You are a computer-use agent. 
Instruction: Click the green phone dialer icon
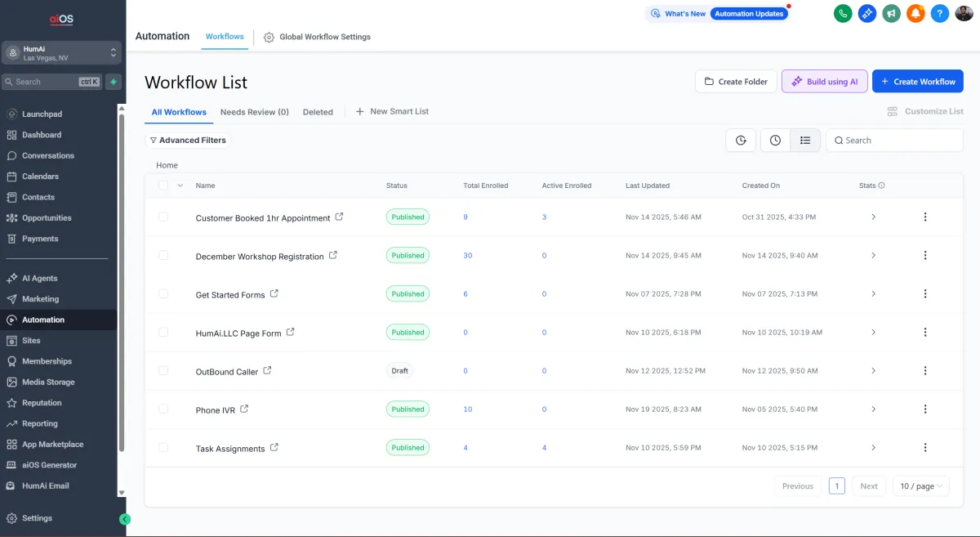coord(842,13)
